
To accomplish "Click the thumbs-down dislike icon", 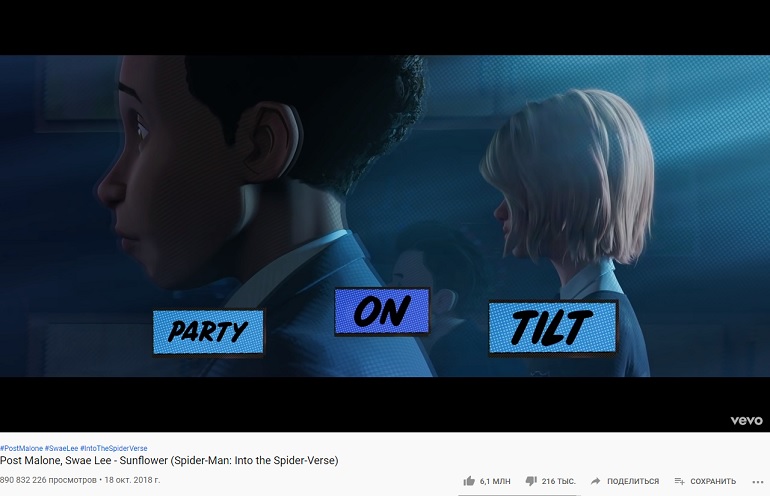I will click(531, 481).
